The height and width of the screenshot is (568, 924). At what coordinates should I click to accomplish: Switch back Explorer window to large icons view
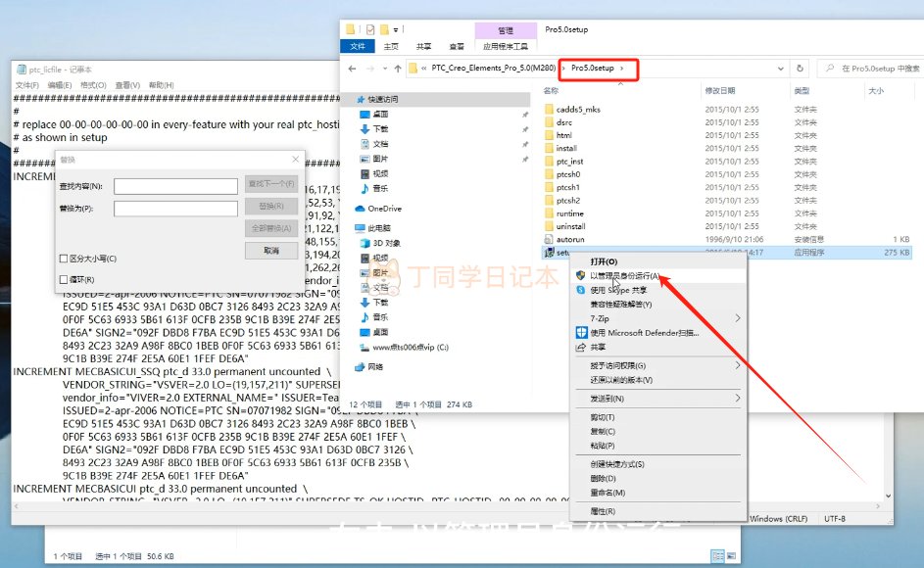click(x=731, y=555)
